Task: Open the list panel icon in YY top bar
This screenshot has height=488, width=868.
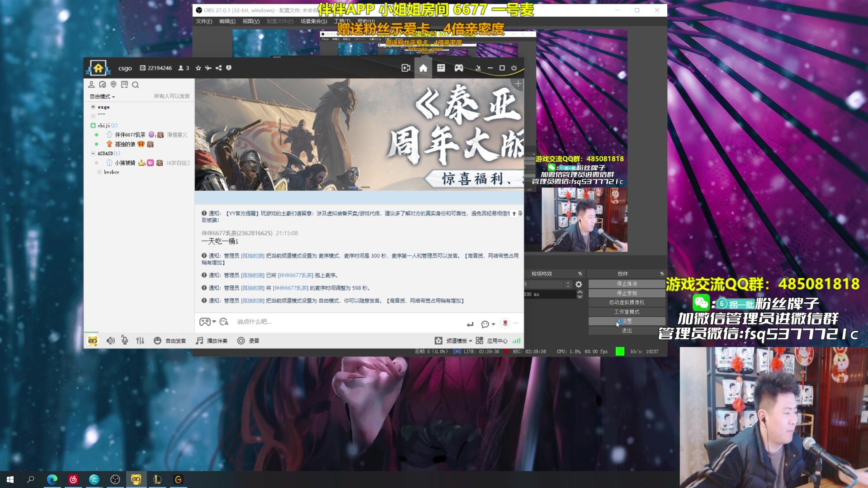Action: point(441,68)
